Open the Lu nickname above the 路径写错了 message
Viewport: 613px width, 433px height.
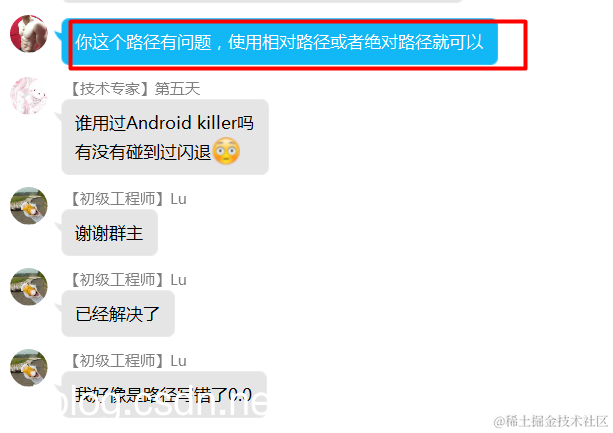pos(178,361)
